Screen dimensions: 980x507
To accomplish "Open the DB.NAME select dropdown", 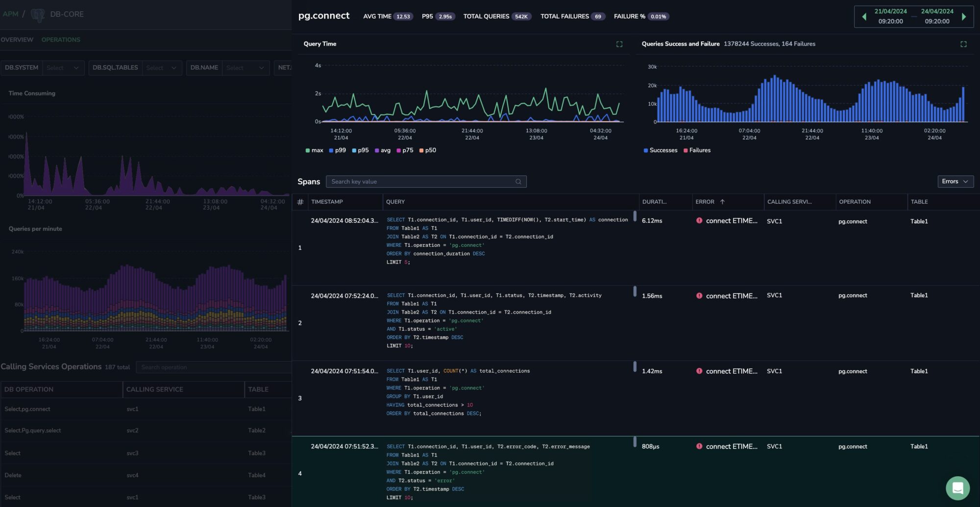I will [x=245, y=68].
